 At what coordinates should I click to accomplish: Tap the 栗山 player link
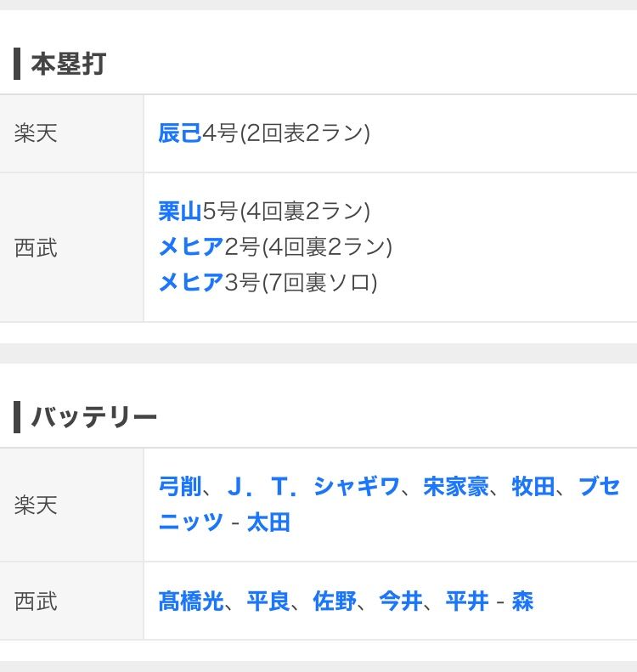[180, 211]
